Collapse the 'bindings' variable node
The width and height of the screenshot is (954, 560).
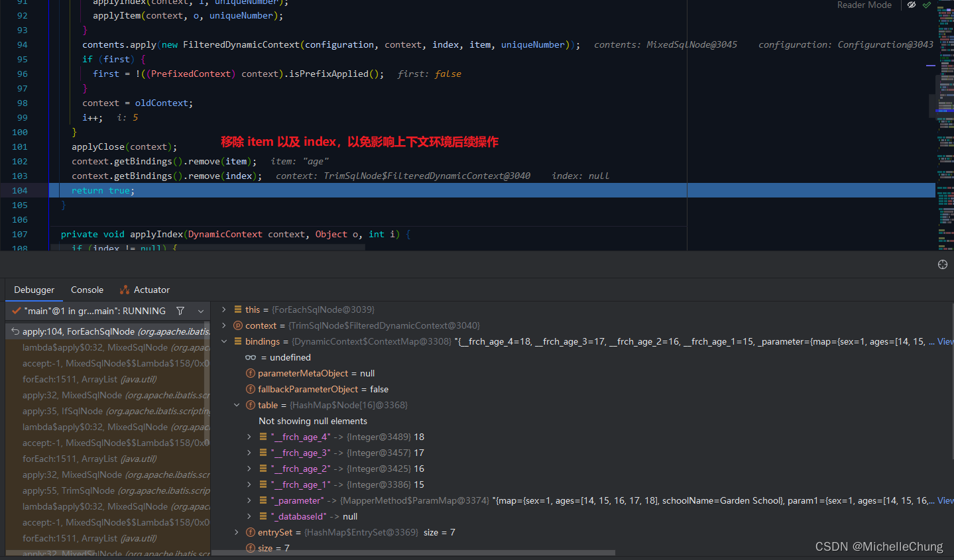[223, 341]
